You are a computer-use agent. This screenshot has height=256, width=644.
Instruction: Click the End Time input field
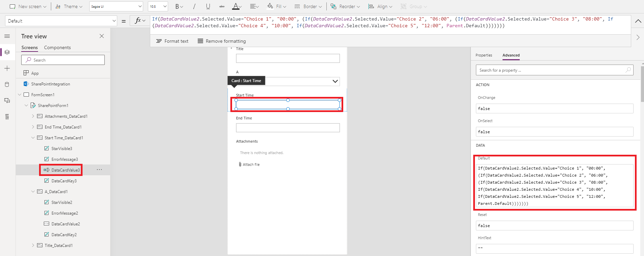288,128
